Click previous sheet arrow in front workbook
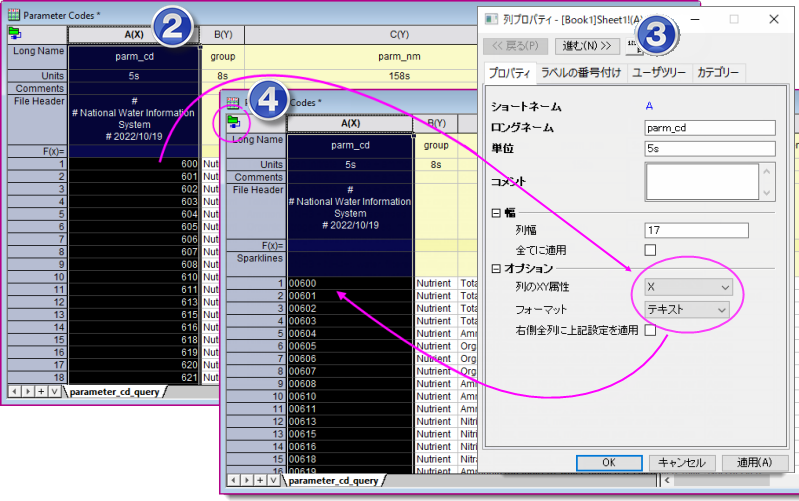 point(233,480)
